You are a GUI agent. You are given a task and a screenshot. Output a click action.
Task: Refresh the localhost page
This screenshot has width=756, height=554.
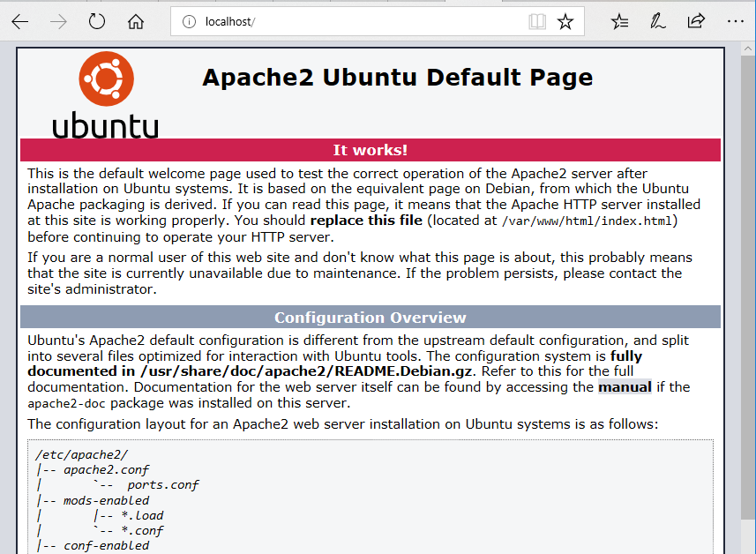coord(97,22)
